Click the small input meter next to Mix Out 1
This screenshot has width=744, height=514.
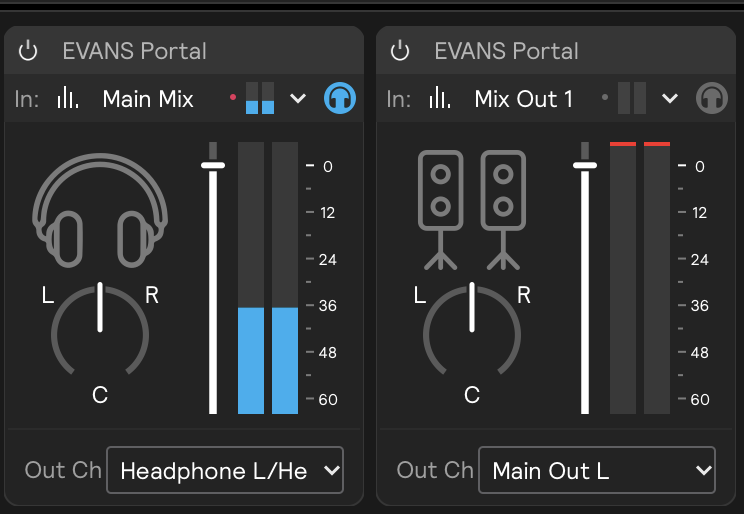point(631,98)
